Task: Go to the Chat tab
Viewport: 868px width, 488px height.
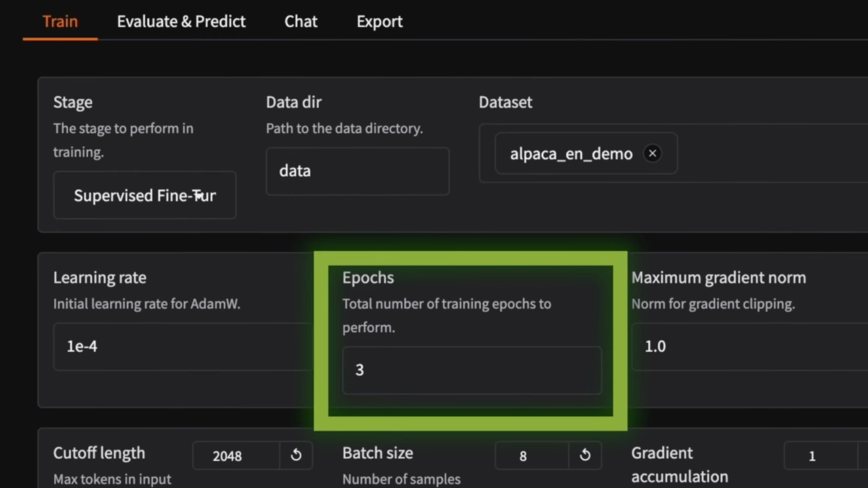Action: (x=300, y=21)
